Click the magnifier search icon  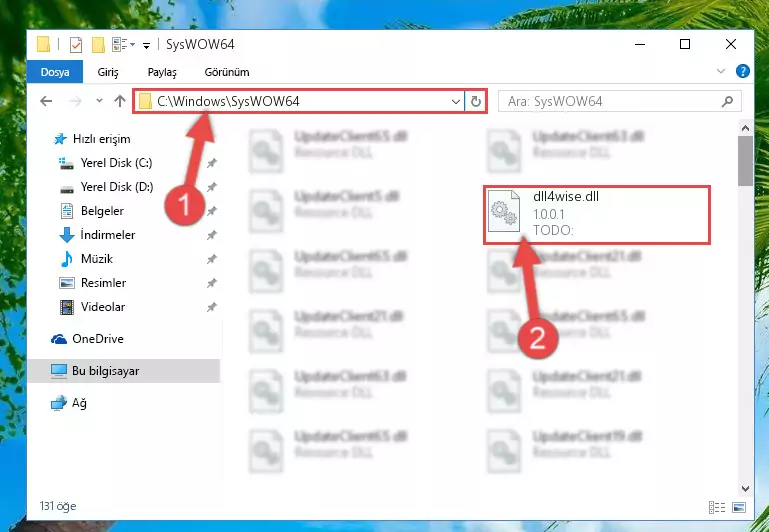click(x=727, y=101)
